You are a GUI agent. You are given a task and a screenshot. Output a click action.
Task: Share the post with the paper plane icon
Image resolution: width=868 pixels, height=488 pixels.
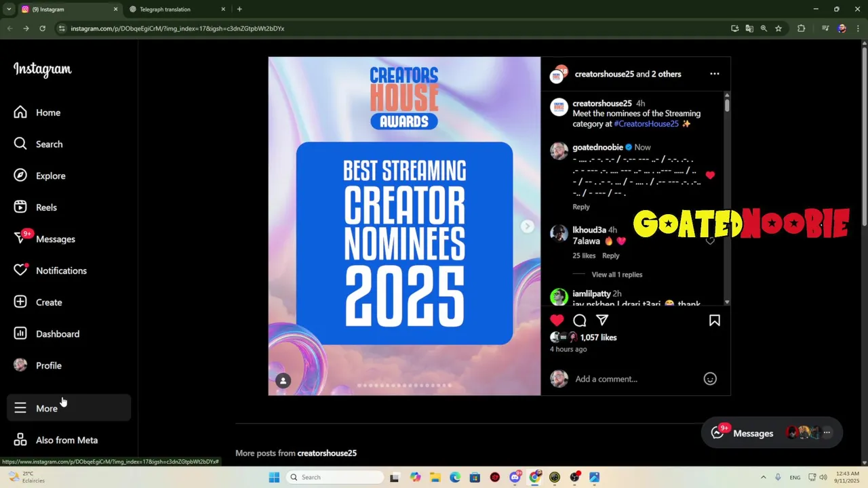point(602,320)
